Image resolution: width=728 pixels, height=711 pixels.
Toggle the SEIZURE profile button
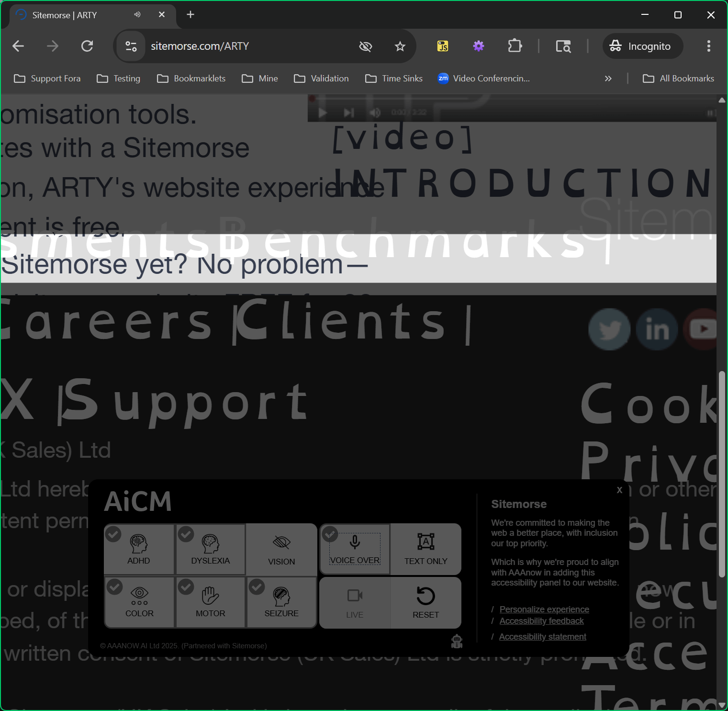coord(281,602)
